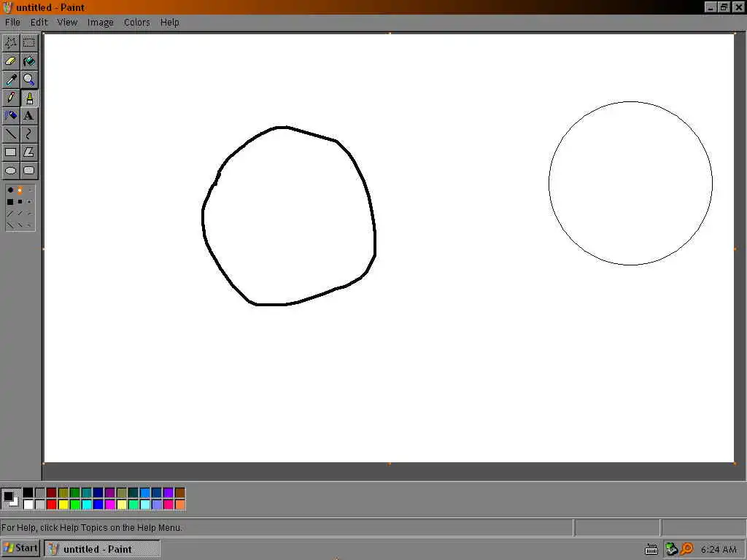Choose the medium square brush tip

pos(20,202)
